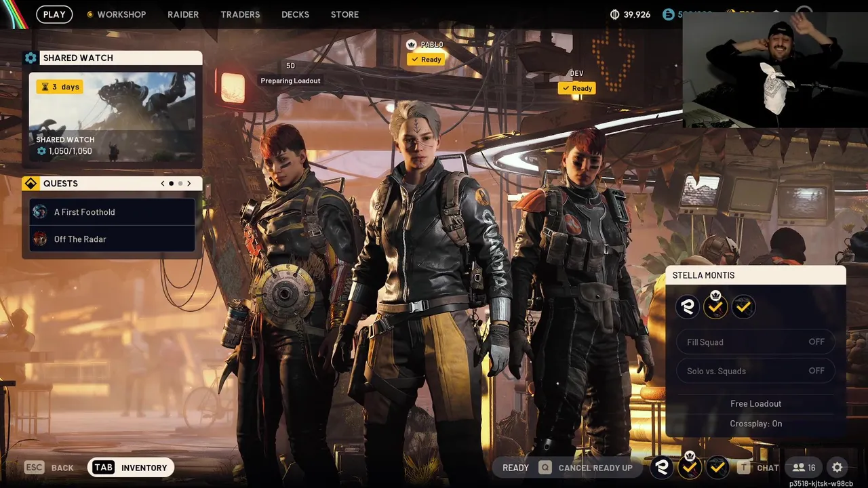Click the crowned leader ready avatar in panel
The height and width of the screenshot is (488, 868).
coord(715,307)
